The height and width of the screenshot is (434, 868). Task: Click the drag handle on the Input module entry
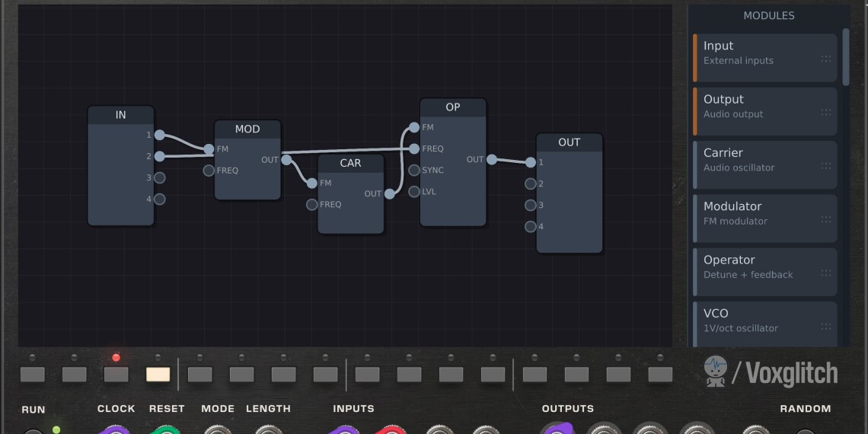tap(826, 59)
